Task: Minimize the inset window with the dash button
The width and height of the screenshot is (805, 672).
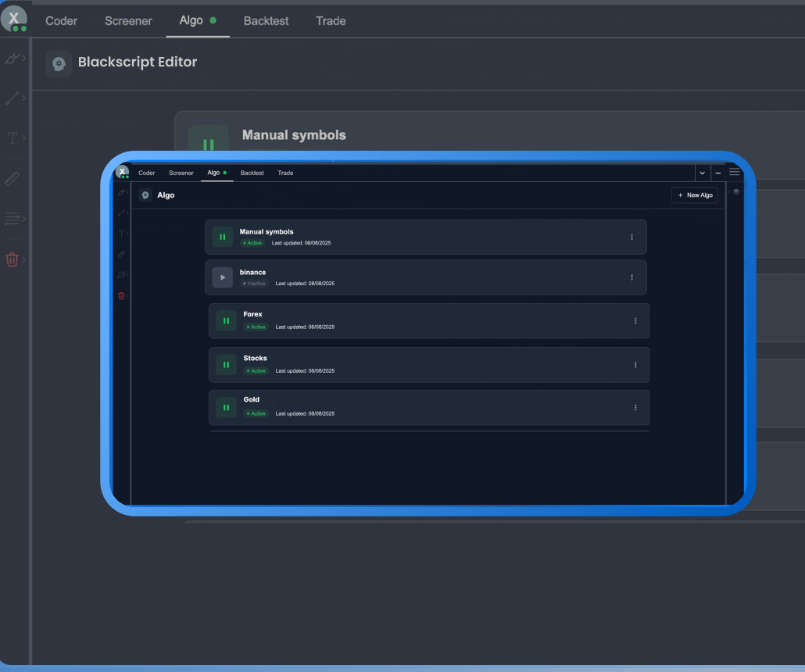Action: [x=718, y=173]
